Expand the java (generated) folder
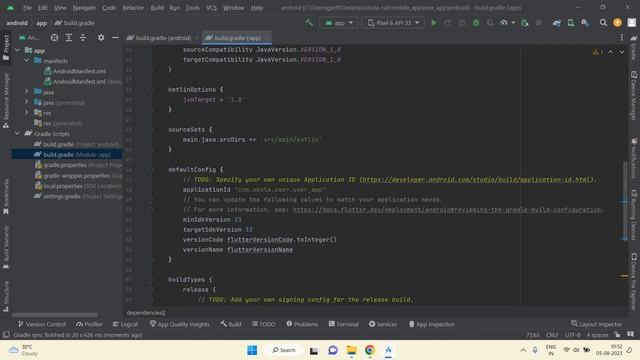640x360 pixels. coord(27,102)
